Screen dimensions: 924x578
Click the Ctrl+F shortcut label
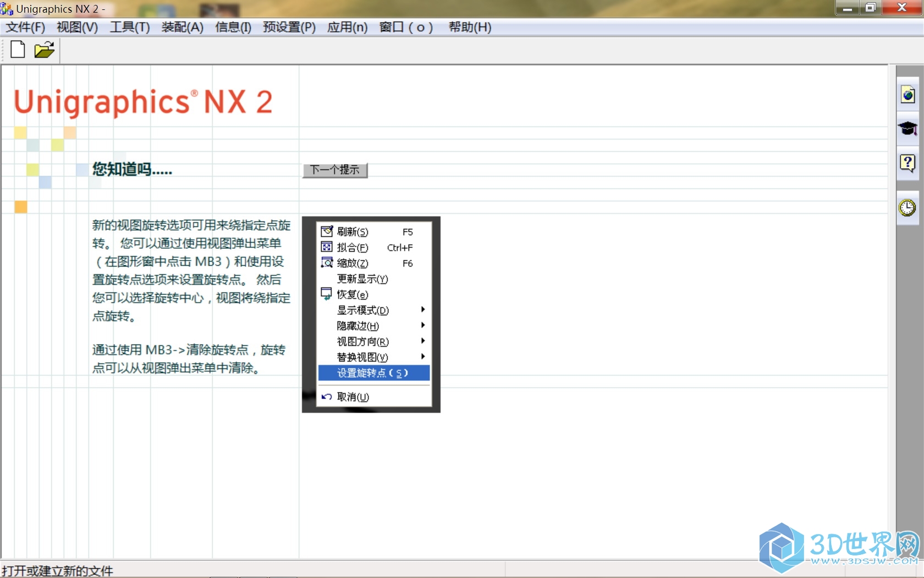click(400, 248)
